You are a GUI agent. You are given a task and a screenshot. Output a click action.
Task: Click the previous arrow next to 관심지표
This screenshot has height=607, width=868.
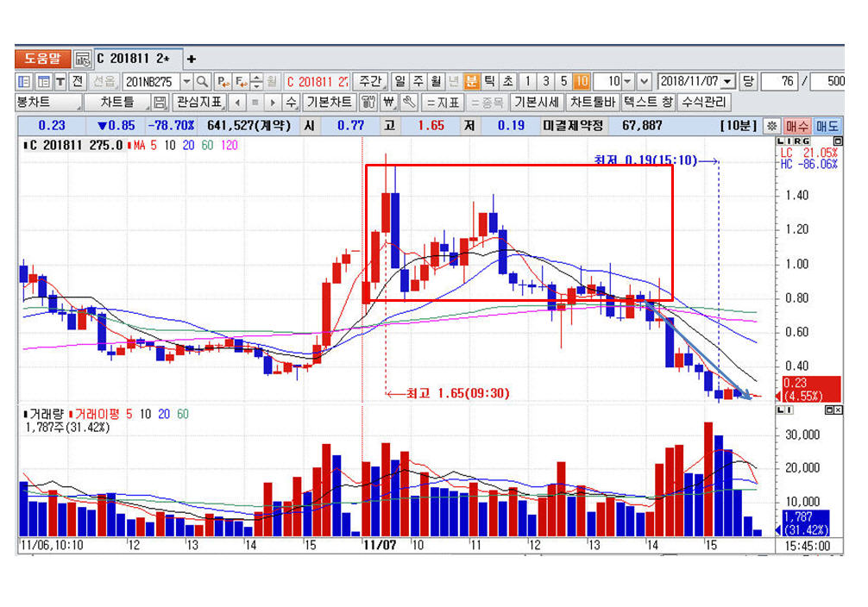(x=237, y=103)
